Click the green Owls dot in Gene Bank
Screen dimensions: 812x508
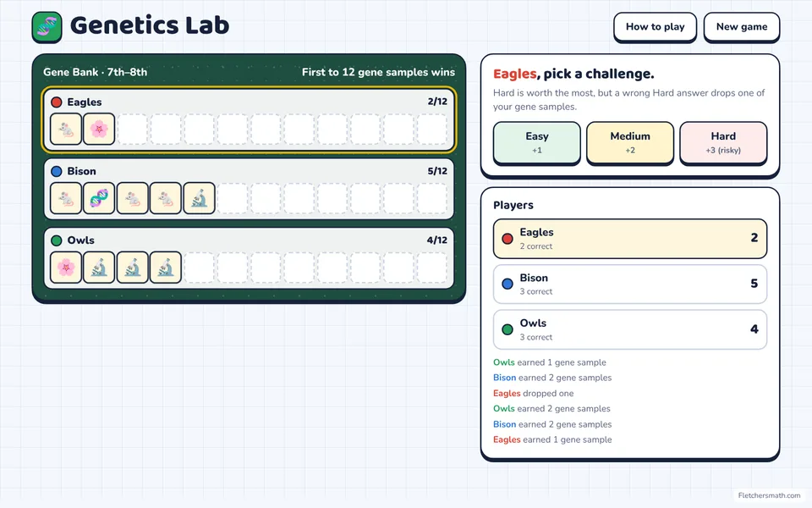click(x=57, y=240)
